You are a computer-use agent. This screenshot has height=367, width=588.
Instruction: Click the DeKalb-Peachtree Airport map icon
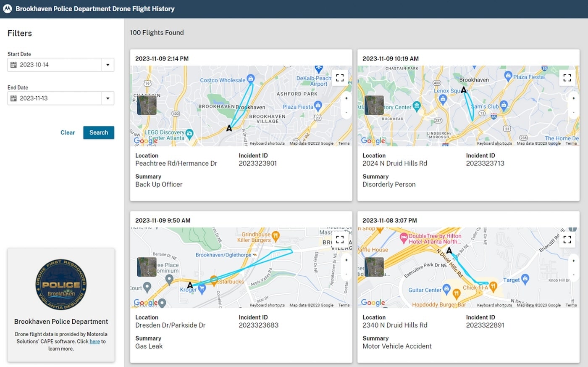319,69
